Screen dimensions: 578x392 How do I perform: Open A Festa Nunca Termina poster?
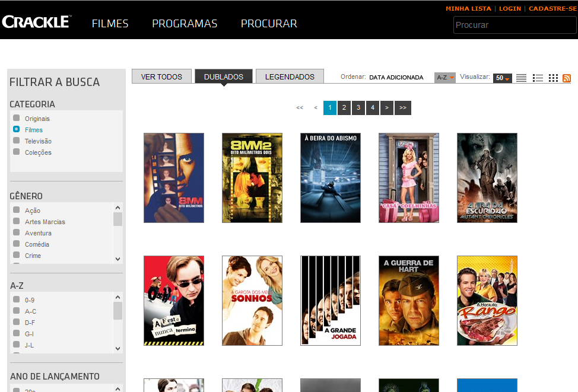click(174, 301)
